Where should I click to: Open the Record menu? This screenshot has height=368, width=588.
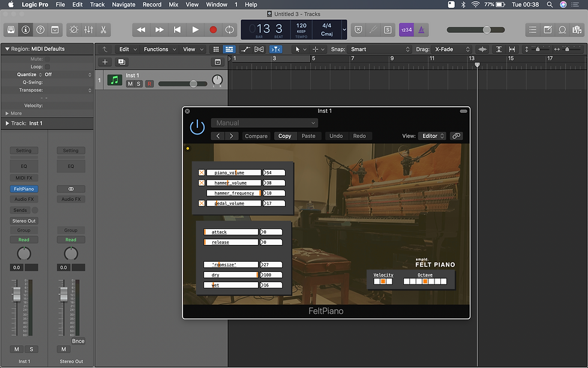point(152,4)
